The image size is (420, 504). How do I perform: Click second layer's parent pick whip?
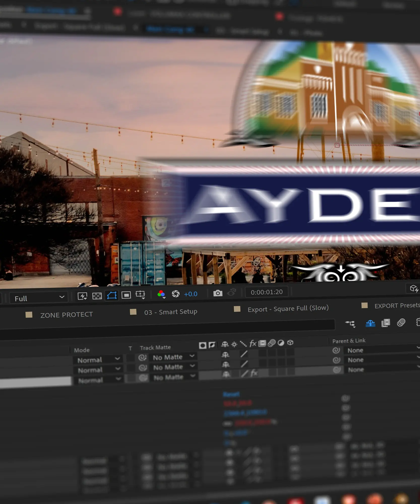pyautogui.click(x=337, y=360)
